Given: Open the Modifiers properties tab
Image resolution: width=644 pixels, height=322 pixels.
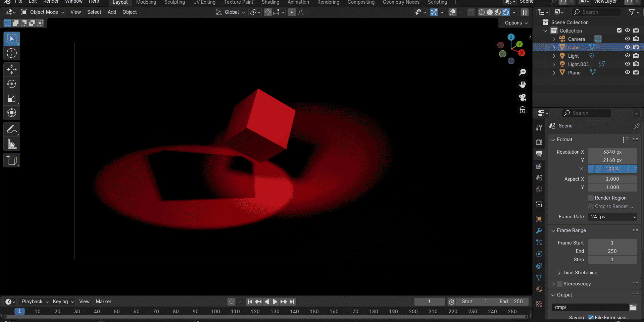Looking at the screenshot, I should pos(539,231).
